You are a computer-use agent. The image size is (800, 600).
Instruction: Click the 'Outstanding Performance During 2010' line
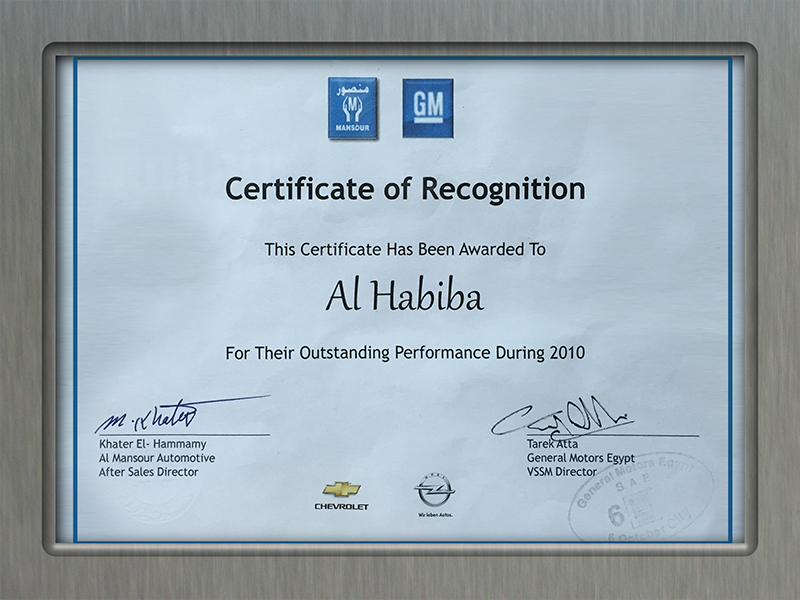[x=405, y=352]
